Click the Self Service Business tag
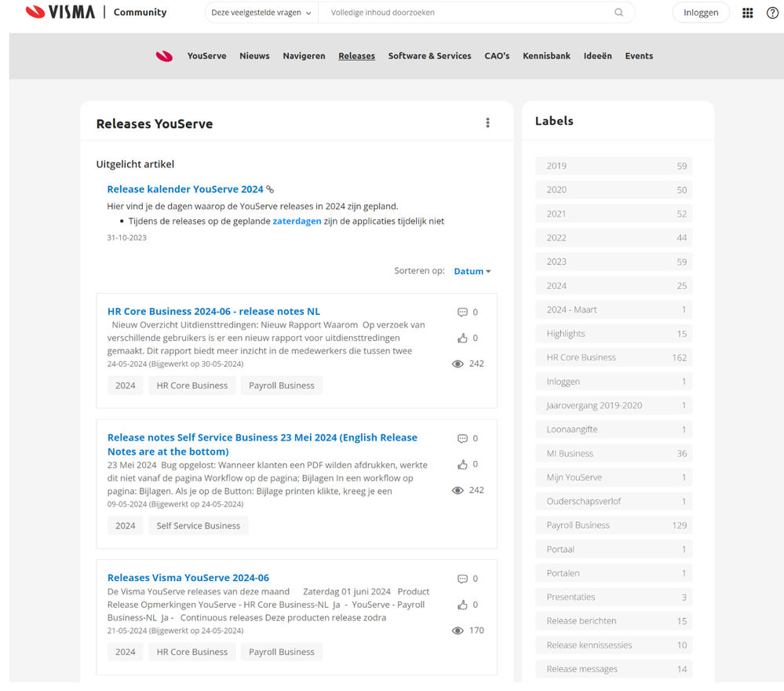 click(x=198, y=525)
